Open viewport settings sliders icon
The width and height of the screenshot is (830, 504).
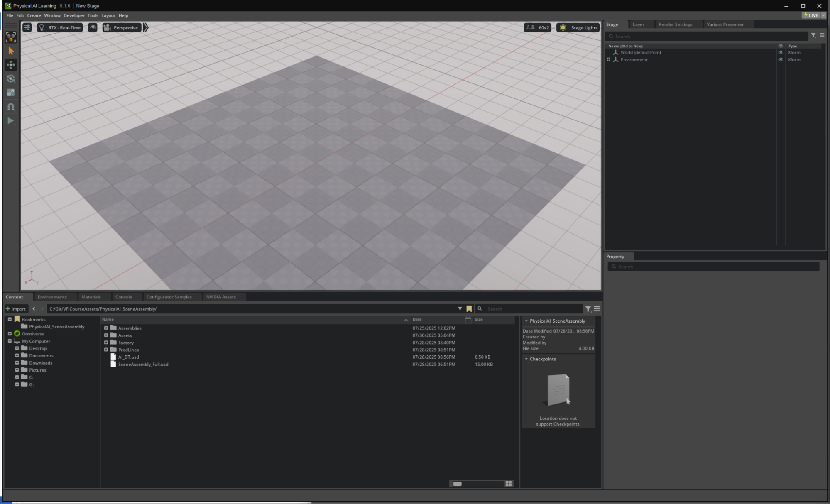(x=27, y=27)
